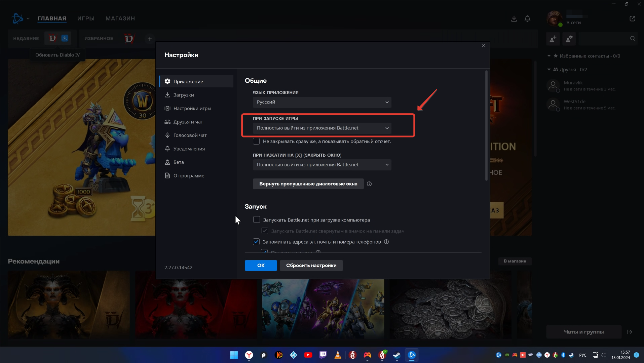Open Twitch from the taskbar

point(323,355)
